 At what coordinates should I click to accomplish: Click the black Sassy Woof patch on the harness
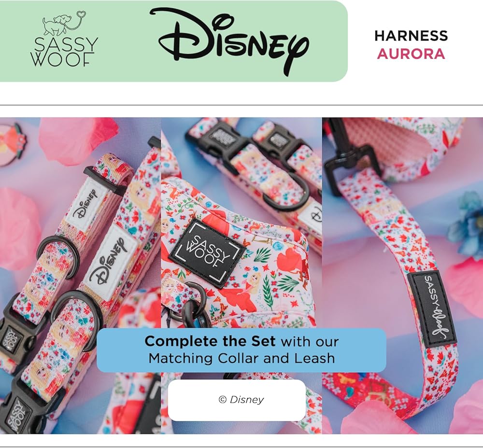207,253
